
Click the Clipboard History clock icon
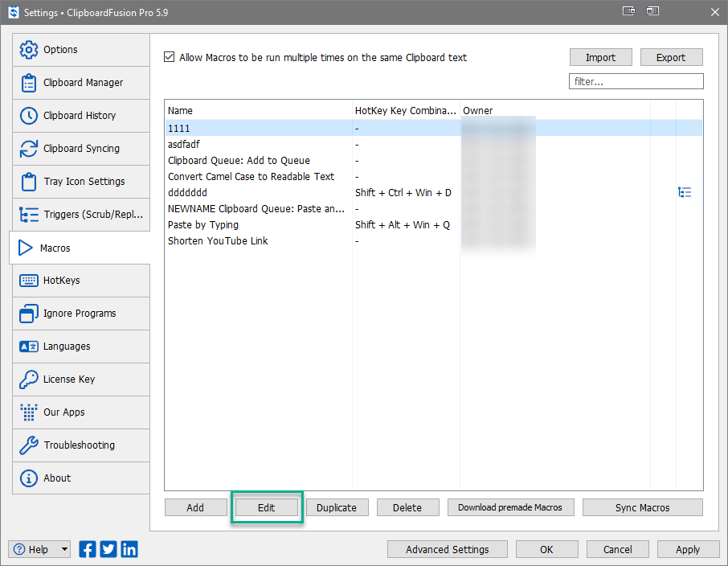(29, 116)
